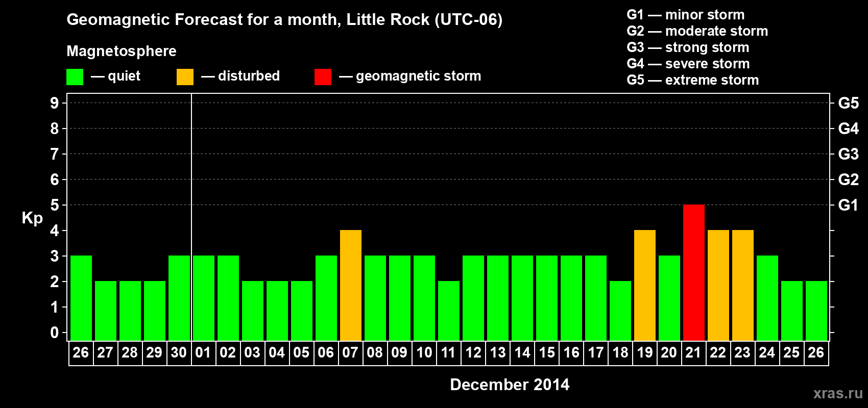Click the date label 10 on axis
The width and height of the screenshot is (868, 408).
[424, 352]
